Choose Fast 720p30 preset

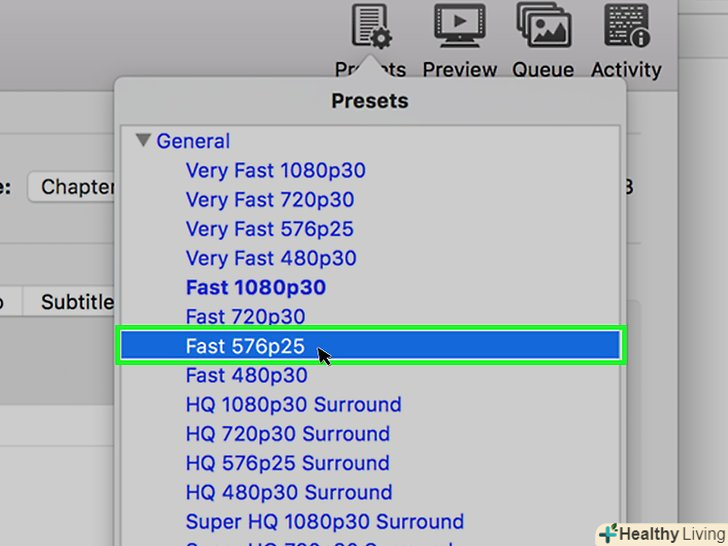[246, 317]
